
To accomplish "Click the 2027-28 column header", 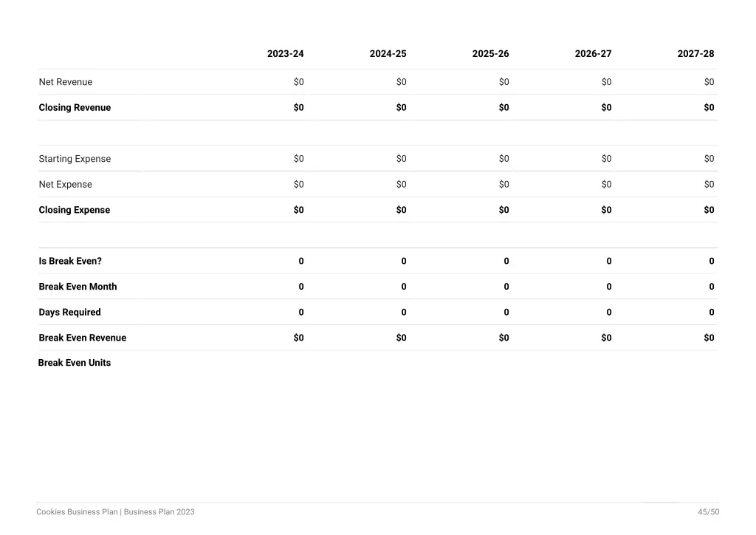I will (x=695, y=54).
